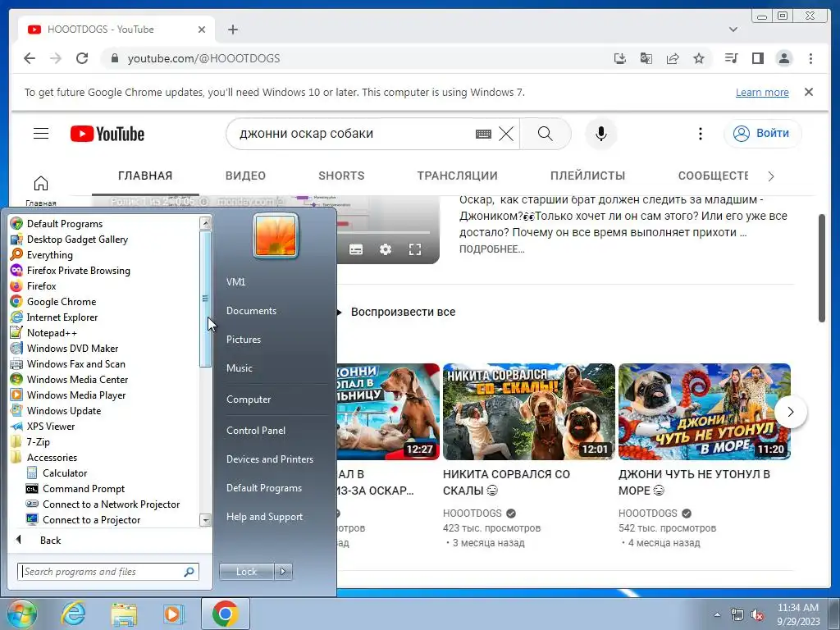
Task: Switch to the ВИДЕО tab
Action: pos(245,176)
